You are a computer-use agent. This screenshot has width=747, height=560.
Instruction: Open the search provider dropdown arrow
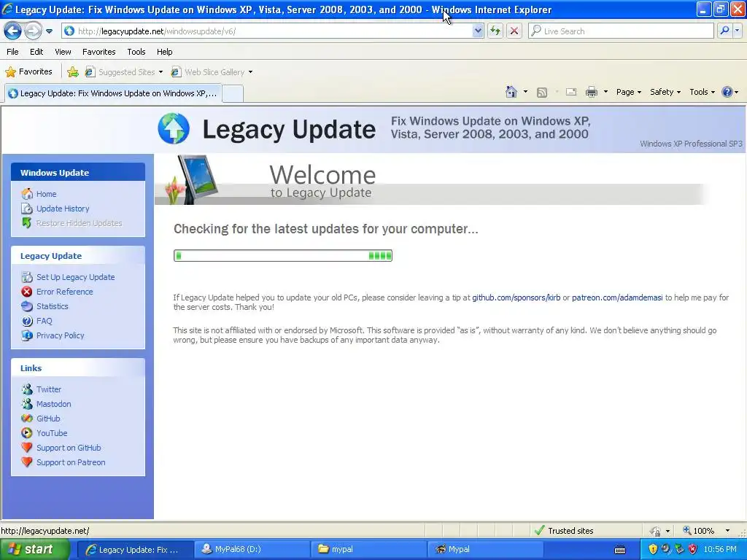(x=737, y=31)
